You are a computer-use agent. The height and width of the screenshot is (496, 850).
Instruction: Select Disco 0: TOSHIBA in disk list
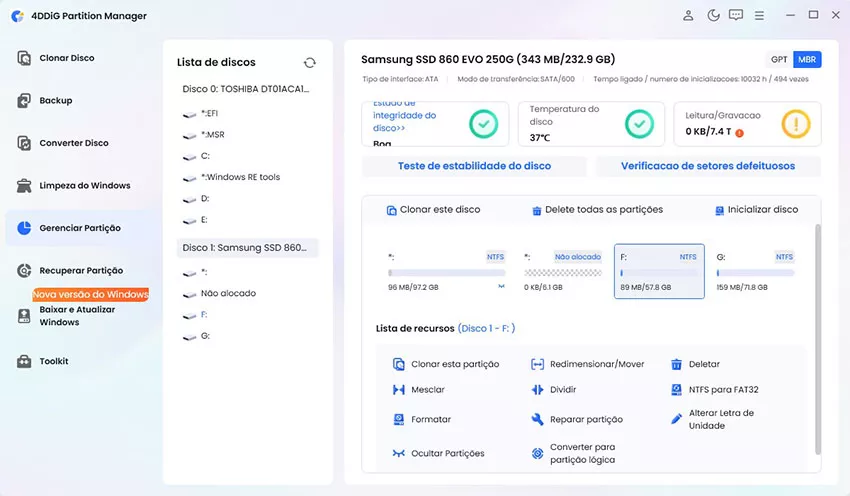[246, 89]
